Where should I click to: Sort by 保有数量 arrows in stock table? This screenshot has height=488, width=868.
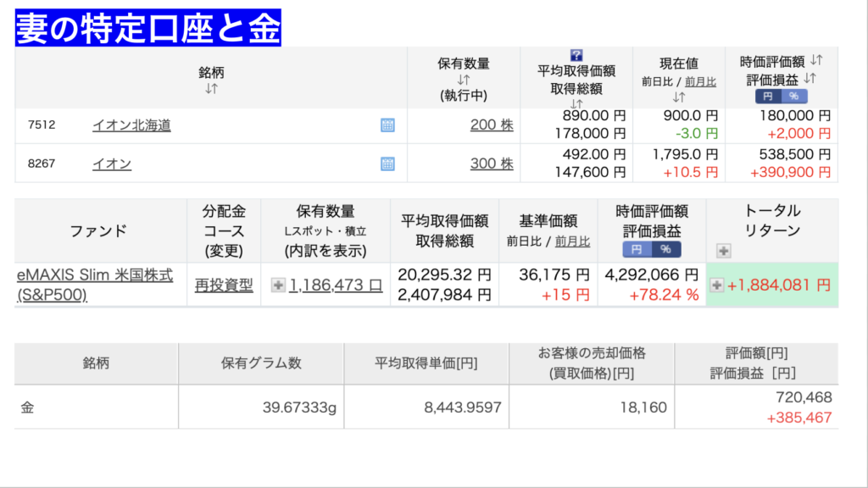[463, 80]
